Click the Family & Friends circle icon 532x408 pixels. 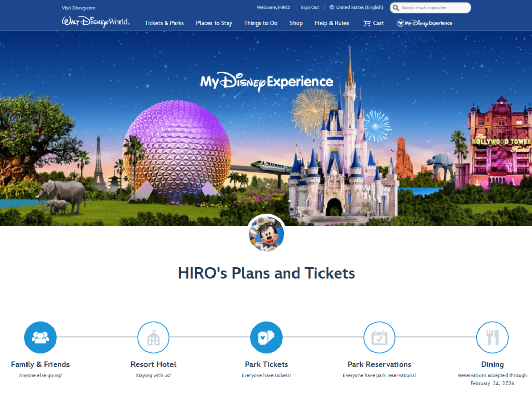pos(41,337)
